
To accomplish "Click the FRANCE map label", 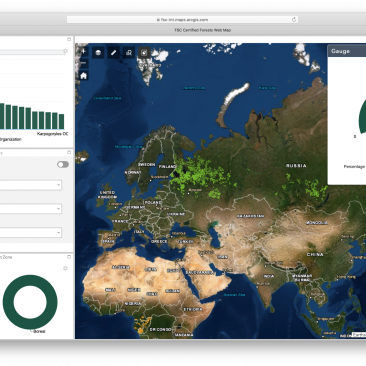I will (x=120, y=221).
